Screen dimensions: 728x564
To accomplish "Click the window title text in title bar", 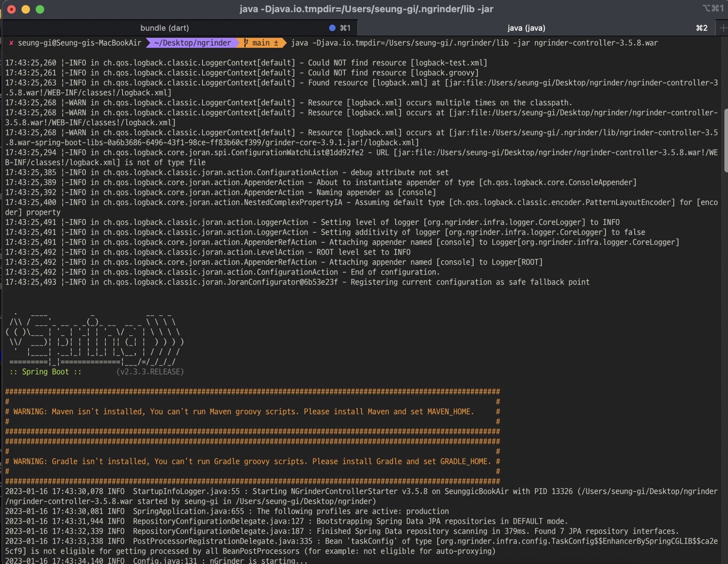I will tap(366, 9).
